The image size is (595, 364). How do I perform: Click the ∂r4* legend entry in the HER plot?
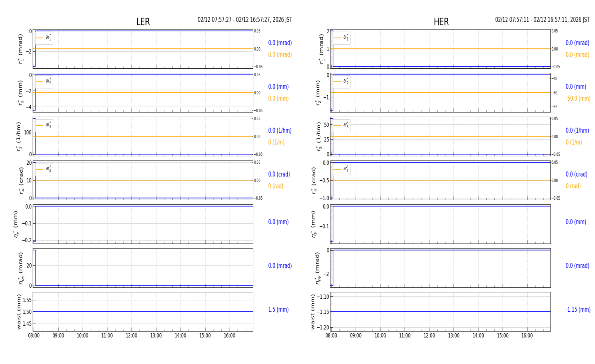click(341, 169)
